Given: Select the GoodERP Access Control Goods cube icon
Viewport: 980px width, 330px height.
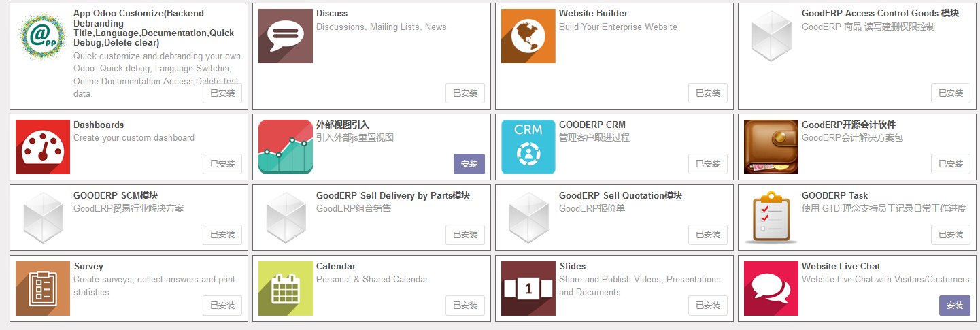Looking at the screenshot, I should pos(771,36).
